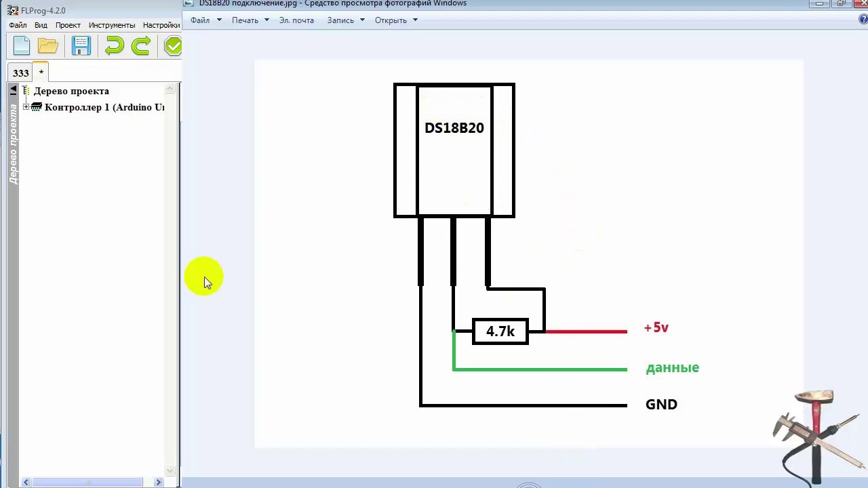Save project with the floppy disk icon
This screenshot has height=488, width=868.
[x=81, y=46]
